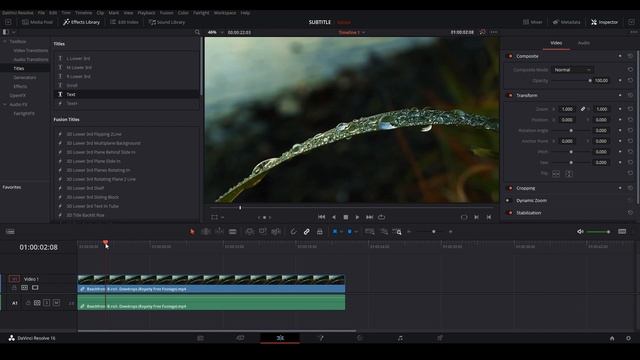Toggle Stabilization section enable switch
The width and height of the screenshot is (640, 360).
click(510, 213)
